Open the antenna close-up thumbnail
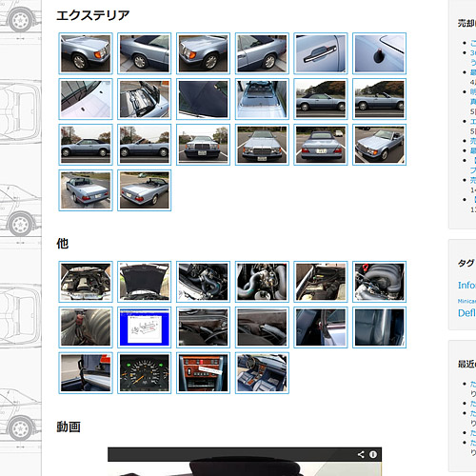Screen dimensions: 476x476 (379, 53)
